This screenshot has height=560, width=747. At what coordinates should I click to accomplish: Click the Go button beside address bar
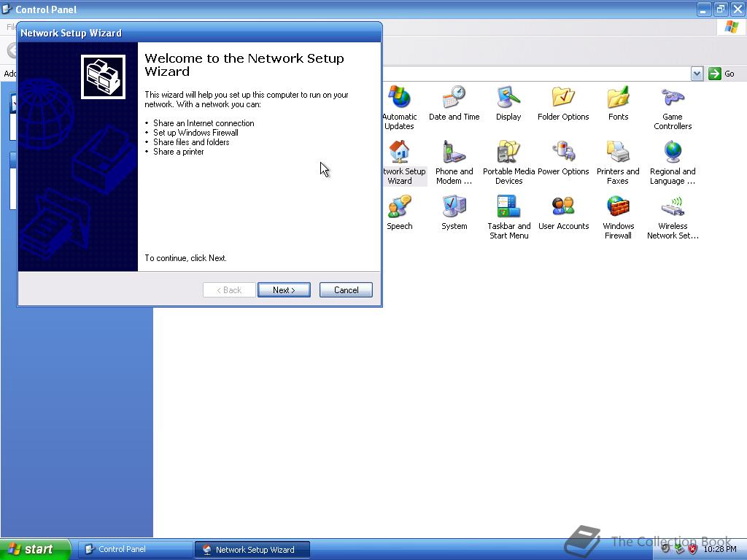click(721, 74)
